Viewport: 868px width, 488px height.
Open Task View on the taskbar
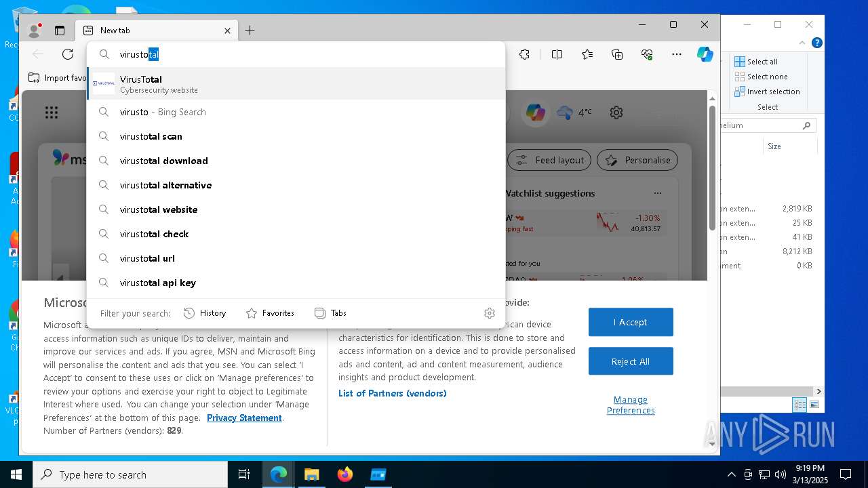point(244,474)
